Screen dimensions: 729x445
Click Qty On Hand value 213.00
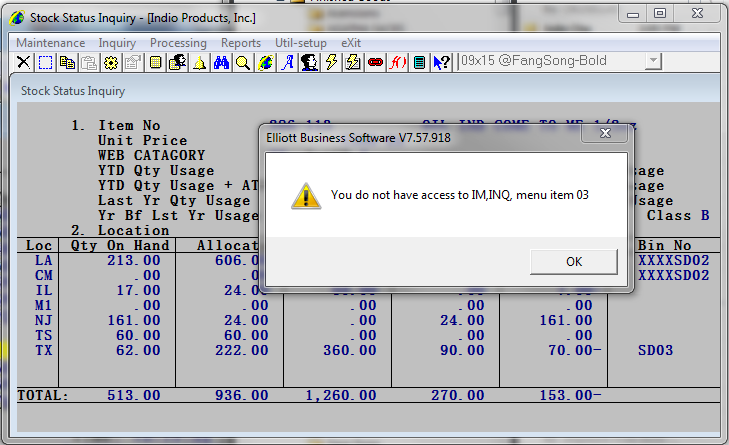click(134, 260)
